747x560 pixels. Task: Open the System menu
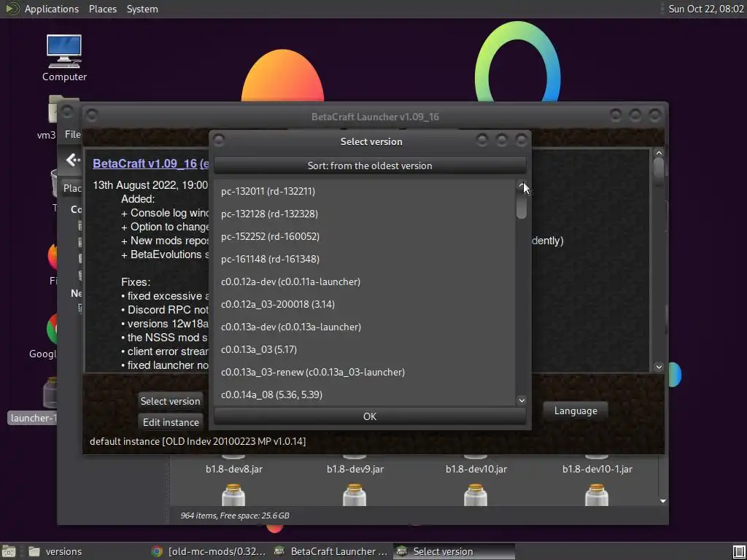pyautogui.click(x=142, y=9)
